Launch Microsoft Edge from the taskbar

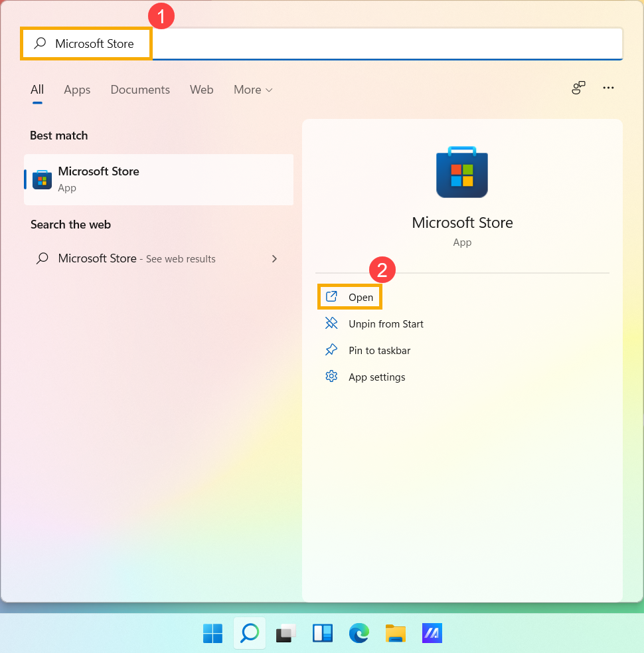pyautogui.click(x=359, y=634)
